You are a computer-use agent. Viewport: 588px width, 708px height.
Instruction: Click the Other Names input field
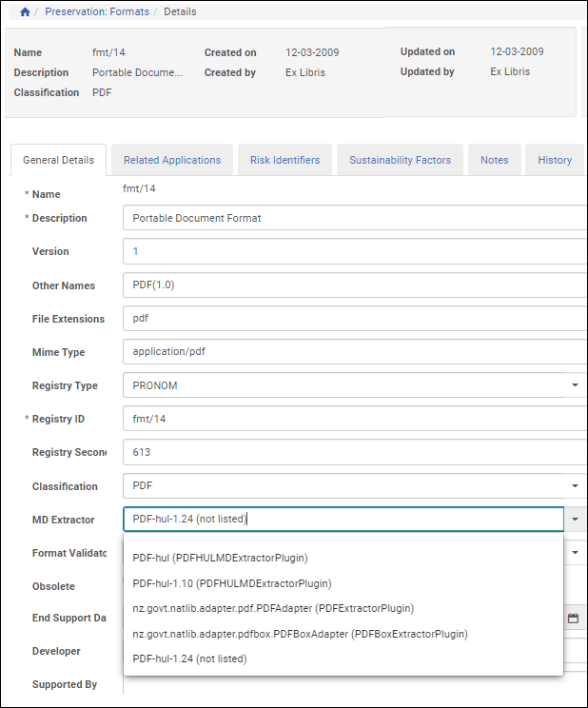pos(352,285)
